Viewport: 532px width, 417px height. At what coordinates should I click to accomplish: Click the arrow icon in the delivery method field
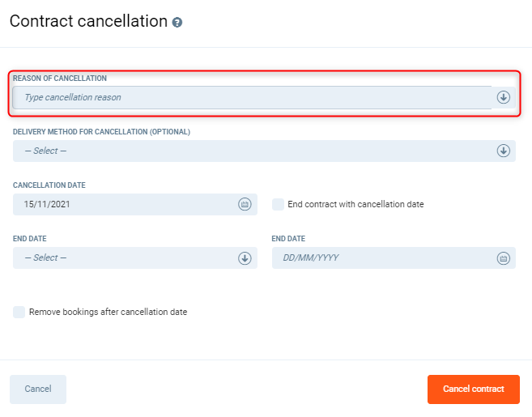503,151
